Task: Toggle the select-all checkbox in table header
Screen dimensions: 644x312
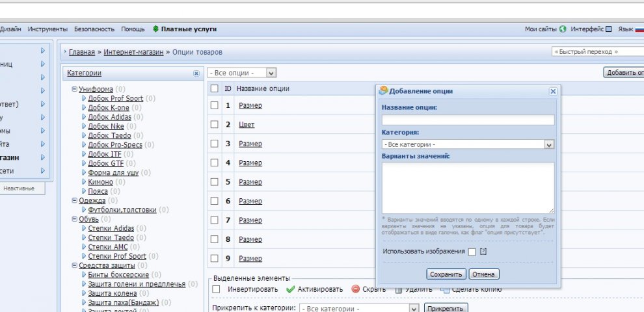Action: pyautogui.click(x=215, y=88)
